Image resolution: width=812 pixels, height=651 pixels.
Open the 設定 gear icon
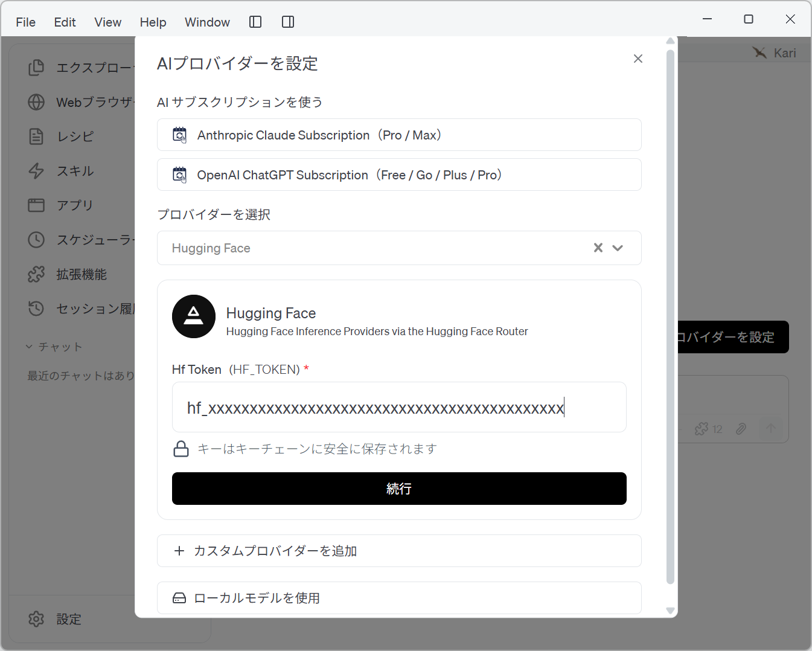click(36, 619)
